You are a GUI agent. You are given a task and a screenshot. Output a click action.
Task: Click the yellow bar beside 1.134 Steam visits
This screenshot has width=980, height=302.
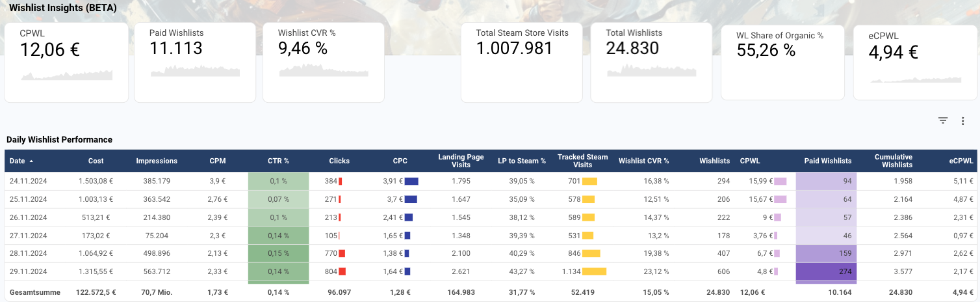click(594, 271)
